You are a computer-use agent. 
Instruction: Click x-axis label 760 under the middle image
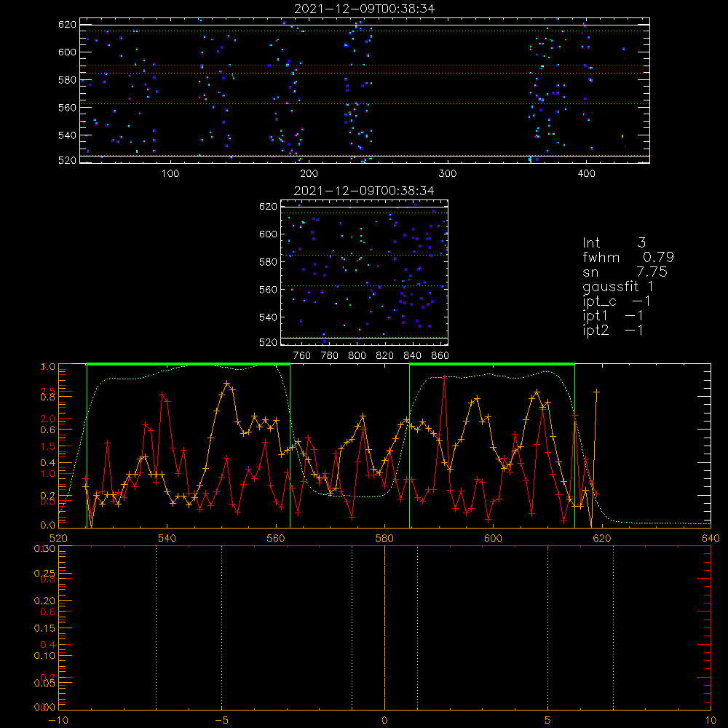pyautogui.click(x=302, y=356)
